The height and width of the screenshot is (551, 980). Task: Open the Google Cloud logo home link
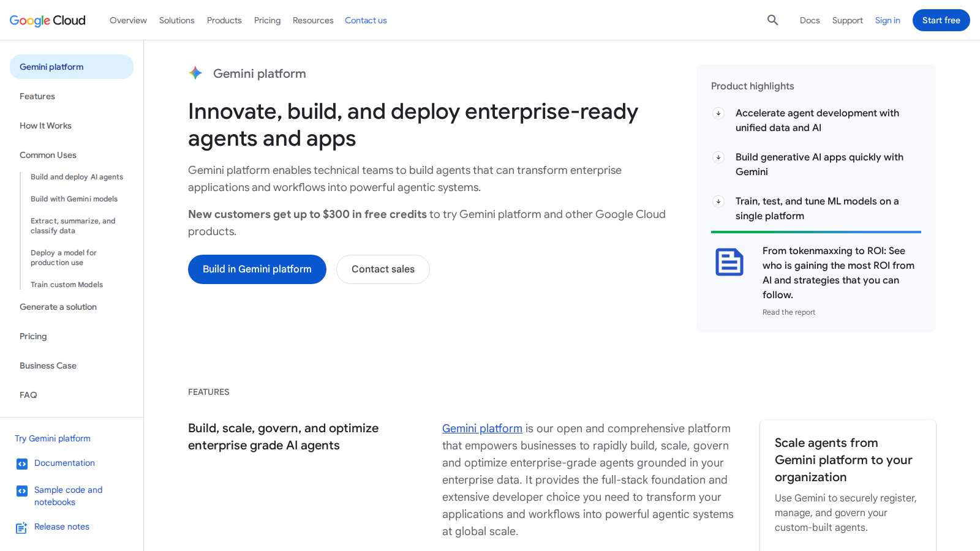tap(48, 20)
